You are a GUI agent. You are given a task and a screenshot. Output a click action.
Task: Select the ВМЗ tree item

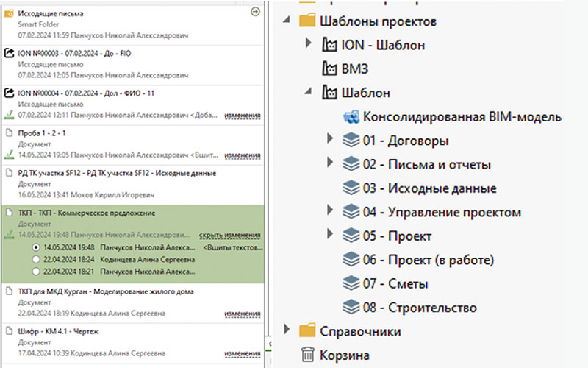345,68
